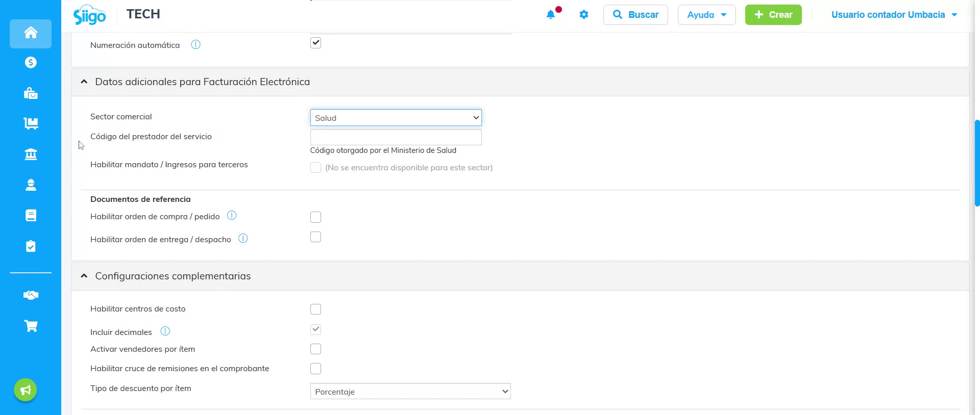Click into Código del prestador del servicio field

[x=396, y=137]
